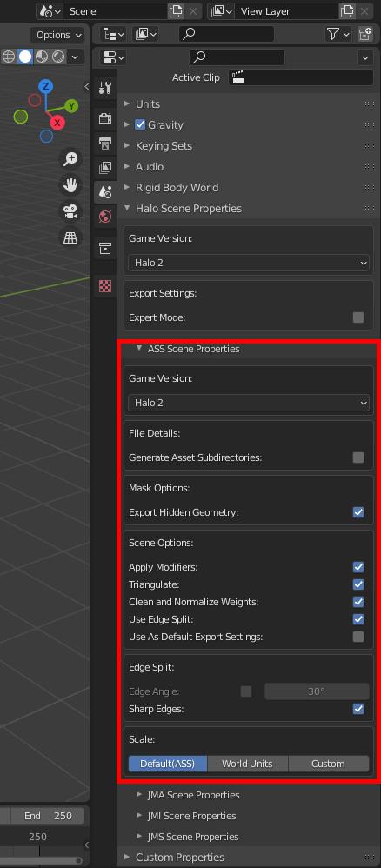Uncheck Use Edge Split
381x868 pixels.
[x=358, y=619]
